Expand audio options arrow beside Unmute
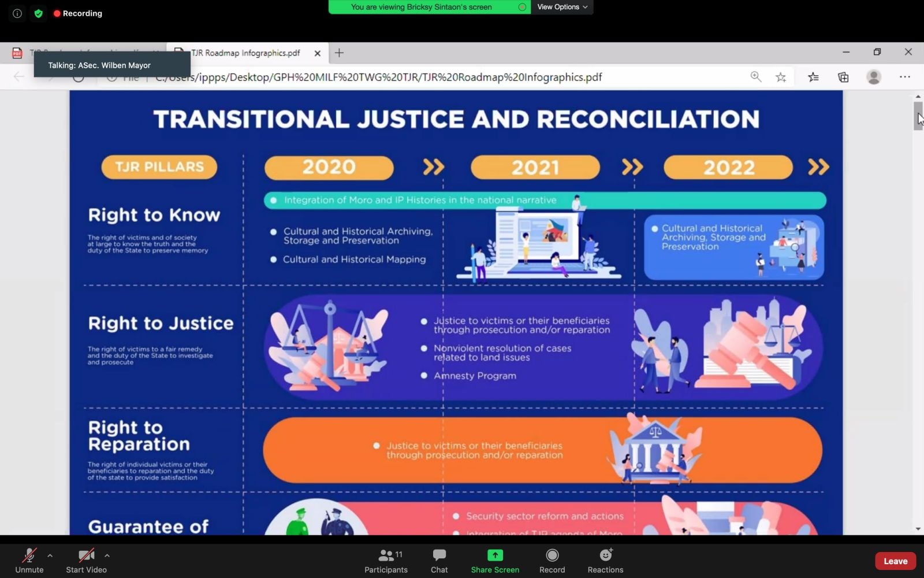The image size is (924, 578). click(50, 555)
